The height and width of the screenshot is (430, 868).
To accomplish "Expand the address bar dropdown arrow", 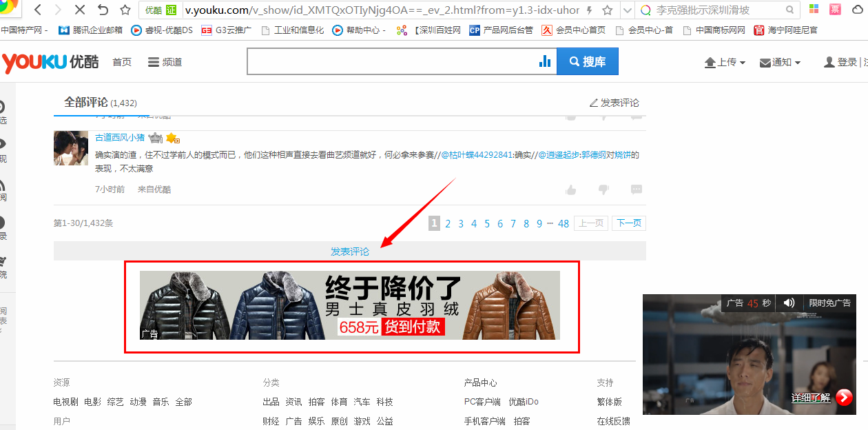I will pos(627,10).
